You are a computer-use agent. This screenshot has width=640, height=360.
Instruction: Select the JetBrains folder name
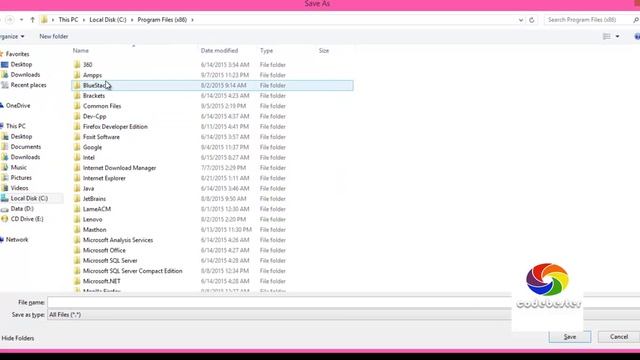click(x=94, y=199)
